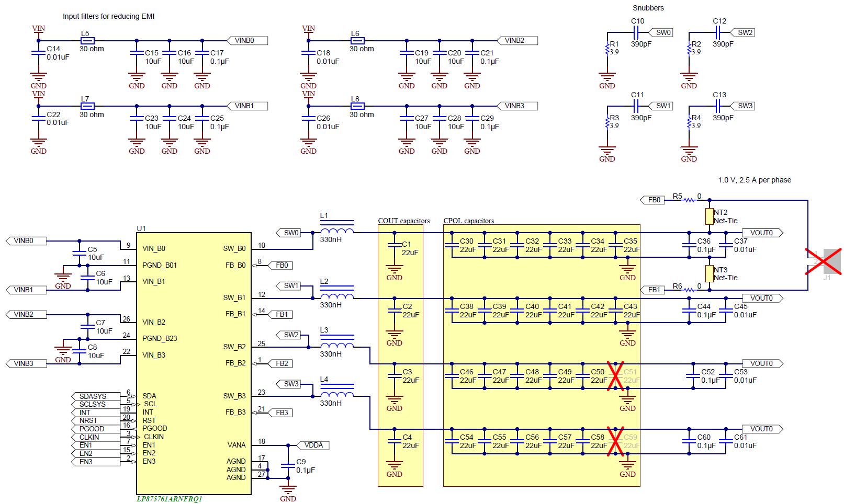Select the L5 ferrite bead symbol
This screenshot has width=844, height=504.
click(x=88, y=41)
